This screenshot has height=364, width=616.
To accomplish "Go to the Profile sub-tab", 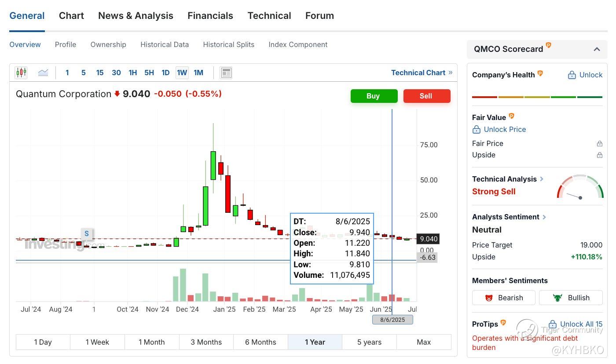I will point(66,44).
